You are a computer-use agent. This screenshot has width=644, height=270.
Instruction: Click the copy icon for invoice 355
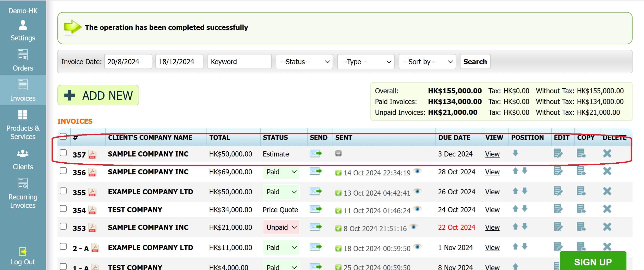(581, 191)
